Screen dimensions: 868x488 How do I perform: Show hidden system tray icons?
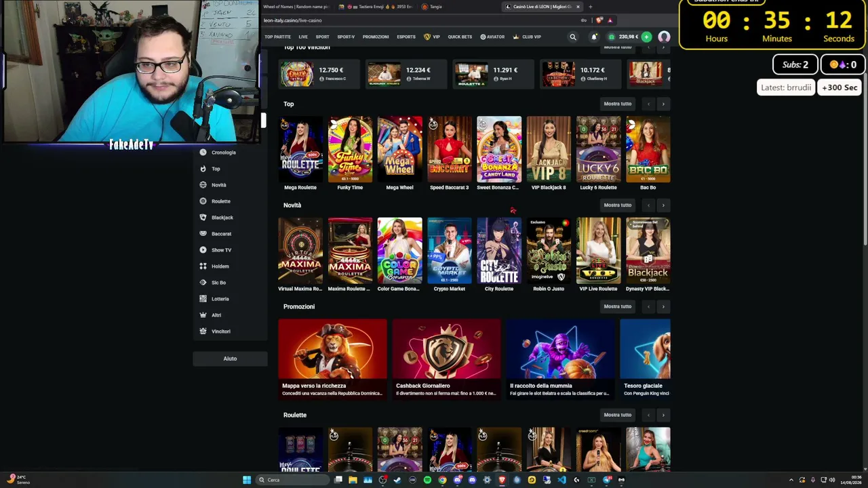pos(791,480)
